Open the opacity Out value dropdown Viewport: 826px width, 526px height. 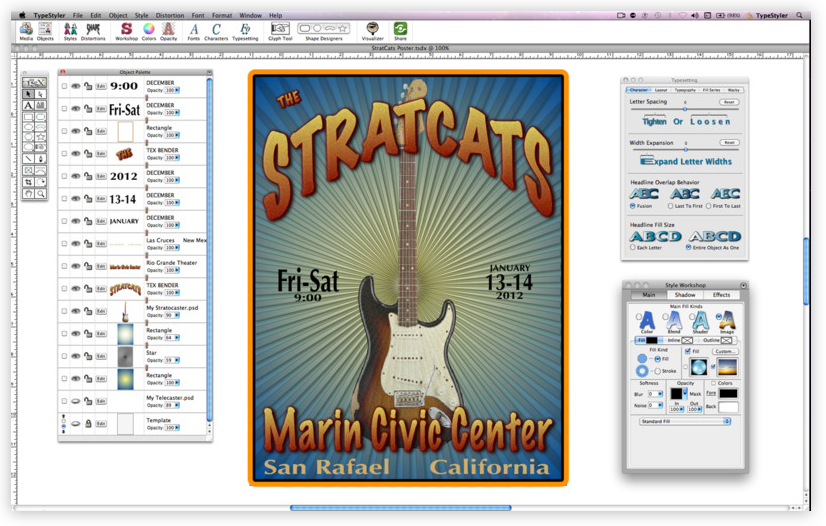tap(694, 410)
